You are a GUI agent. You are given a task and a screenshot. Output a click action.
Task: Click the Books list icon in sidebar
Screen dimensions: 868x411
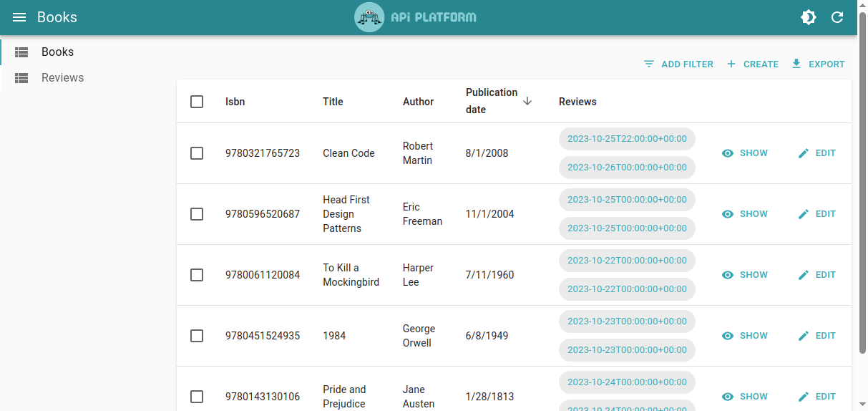click(x=21, y=52)
